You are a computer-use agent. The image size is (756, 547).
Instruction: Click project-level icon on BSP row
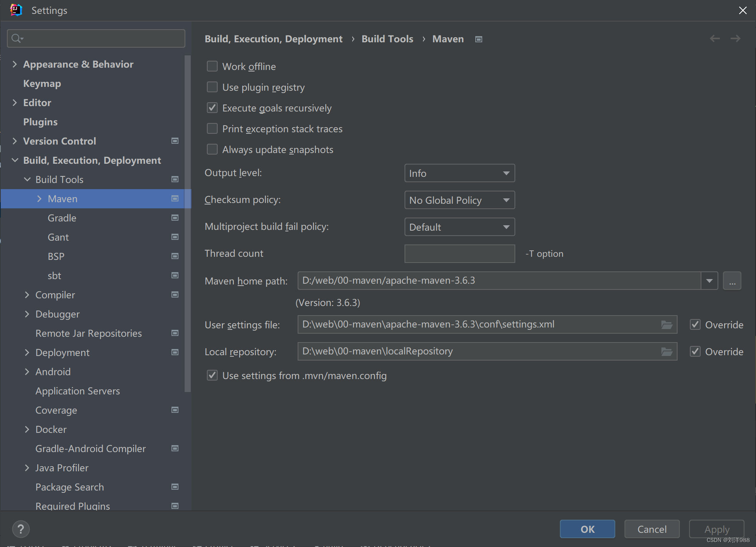pyautogui.click(x=175, y=256)
